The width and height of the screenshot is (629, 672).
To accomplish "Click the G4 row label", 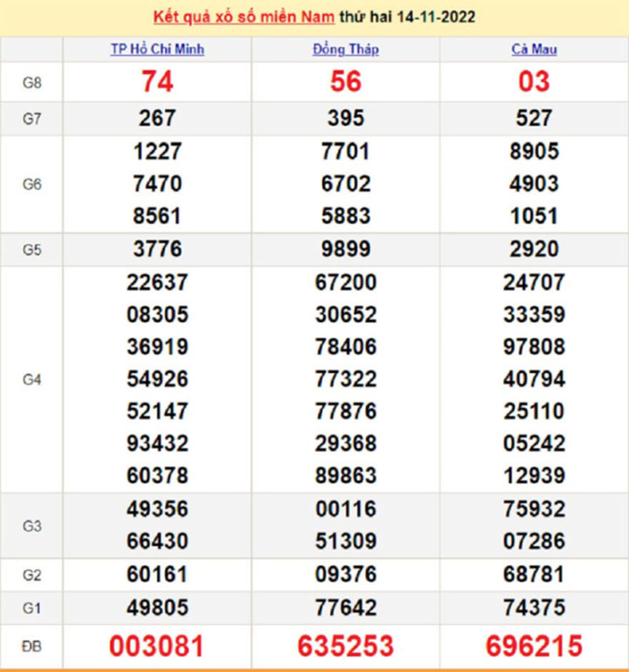I will coord(32,380).
